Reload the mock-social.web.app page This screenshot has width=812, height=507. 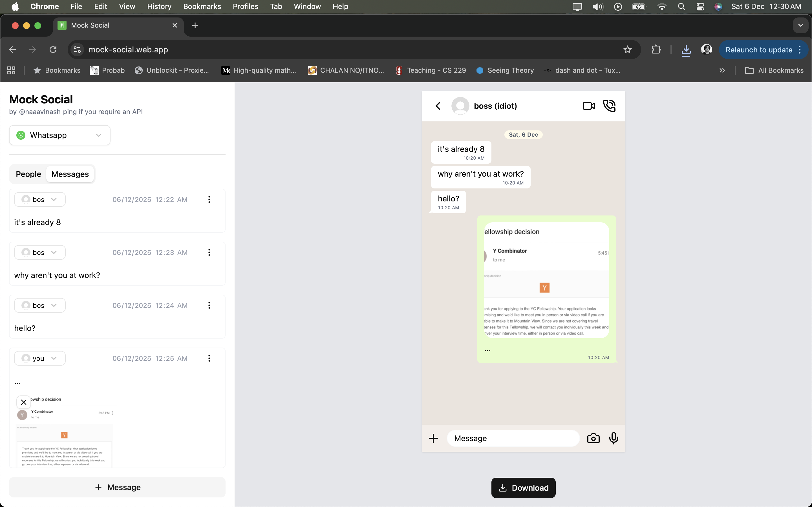coord(53,49)
